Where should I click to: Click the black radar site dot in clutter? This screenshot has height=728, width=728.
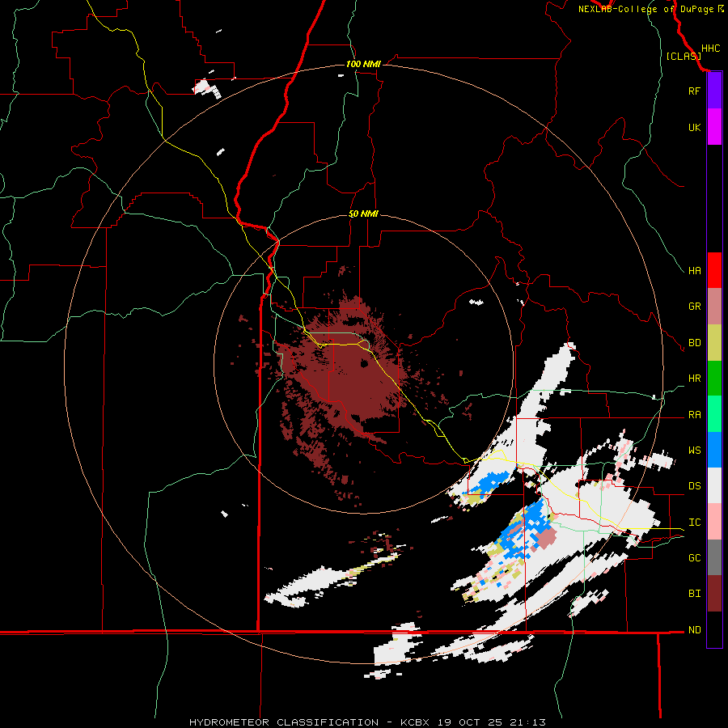(x=365, y=364)
